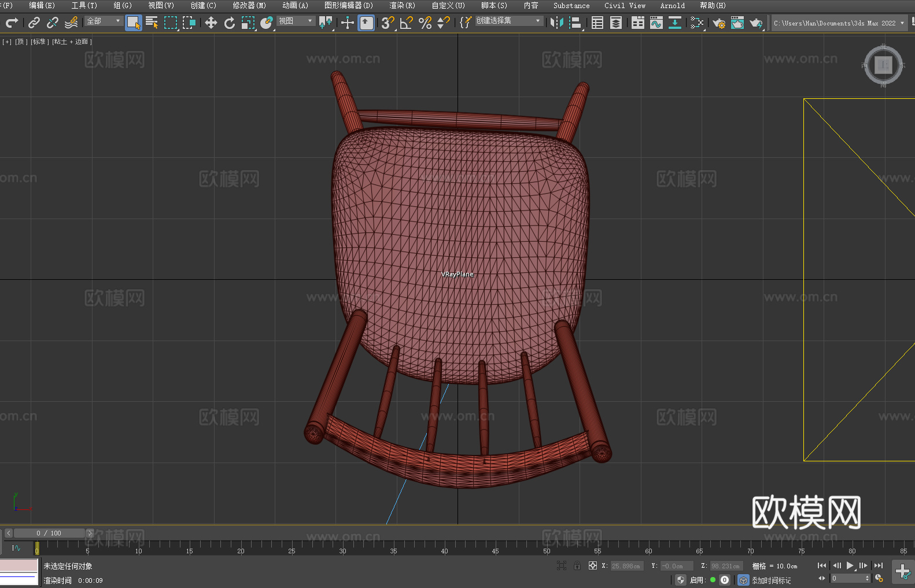Toggle Keyboard Shortcut Override button
915x588 pixels.
click(366, 23)
